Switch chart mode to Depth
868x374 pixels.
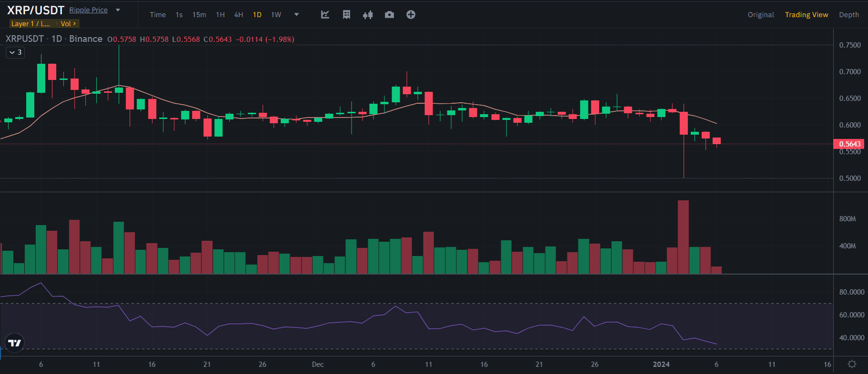tap(848, 15)
